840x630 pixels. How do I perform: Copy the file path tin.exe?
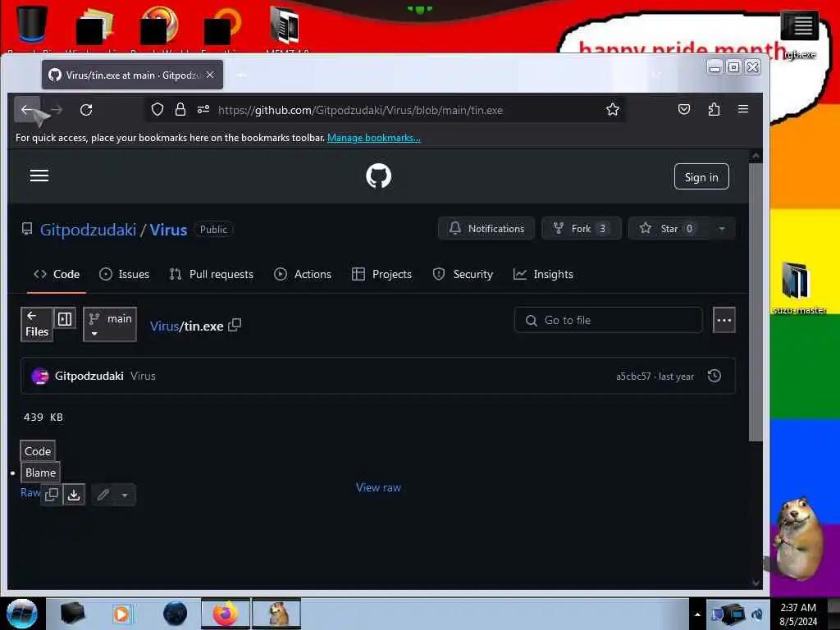click(235, 325)
